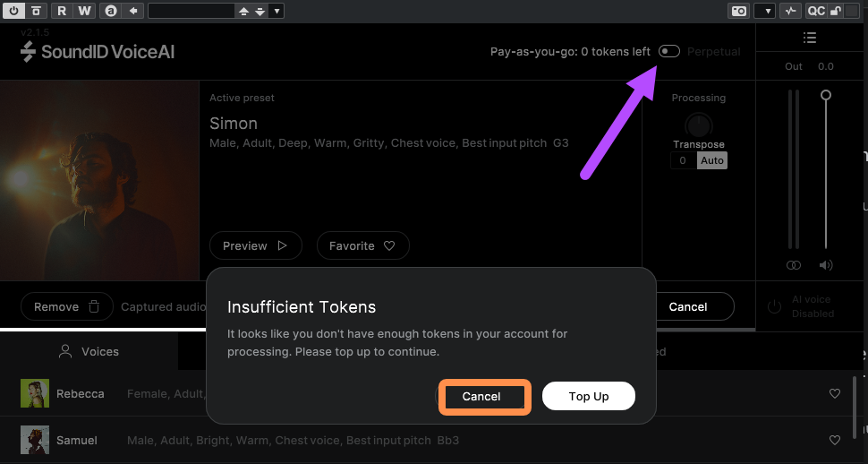Click Top Up in the dialog
The image size is (868, 464).
point(589,396)
